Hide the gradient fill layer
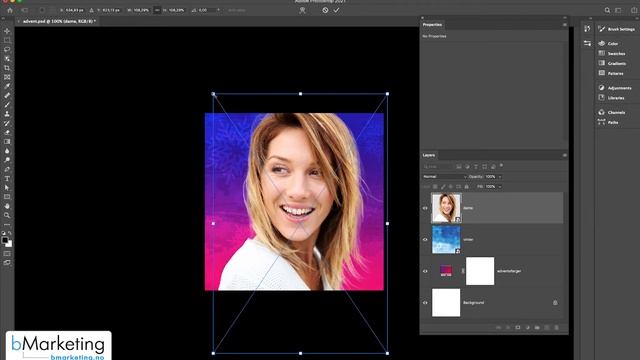Image resolution: width=640 pixels, height=360 pixels. coord(425,271)
